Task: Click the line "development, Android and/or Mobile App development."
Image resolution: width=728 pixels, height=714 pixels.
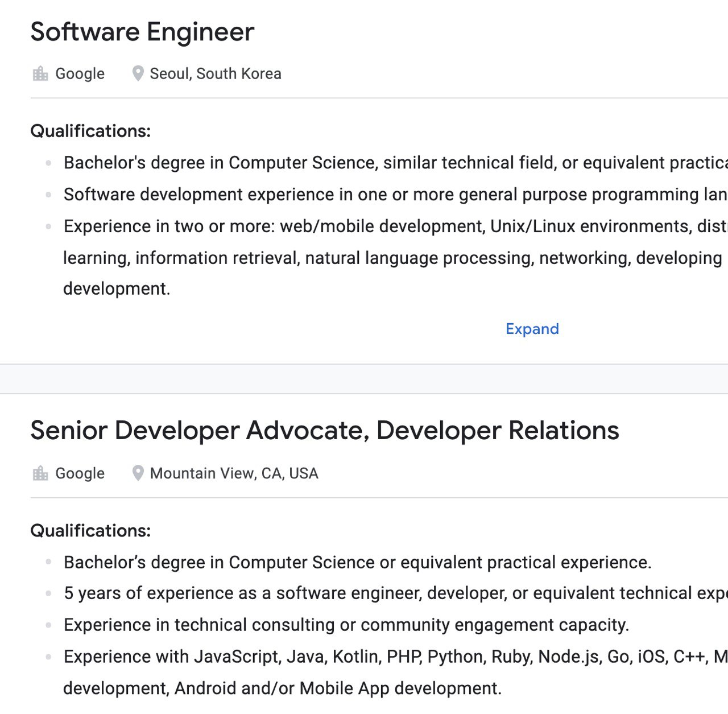Action: tap(283, 688)
